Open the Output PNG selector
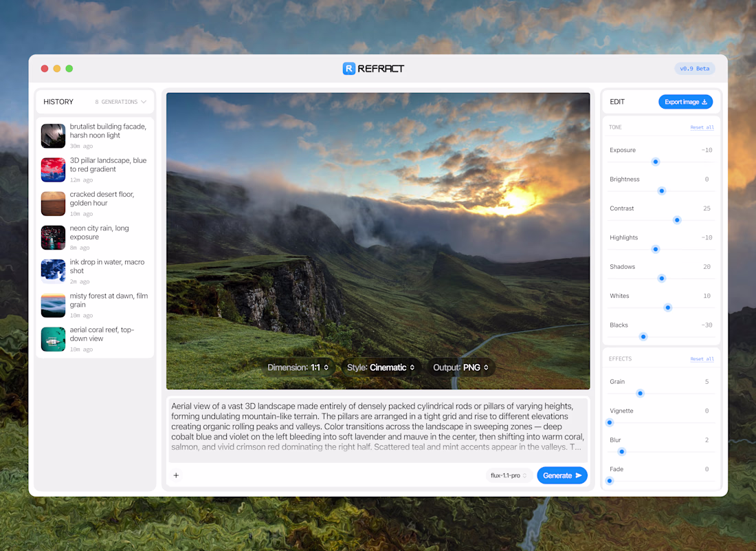The height and width of the screenshot is (551, 756). 460,367
